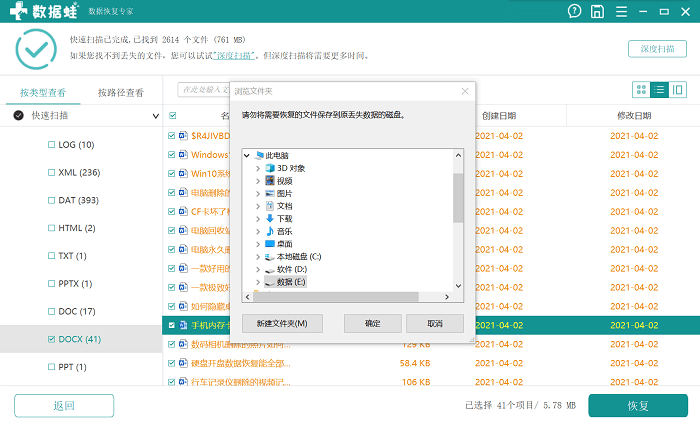The width and height of the screenshot is (700, 429).
Task: Click the 此电脑 computer icon
Action: [259, 155]
